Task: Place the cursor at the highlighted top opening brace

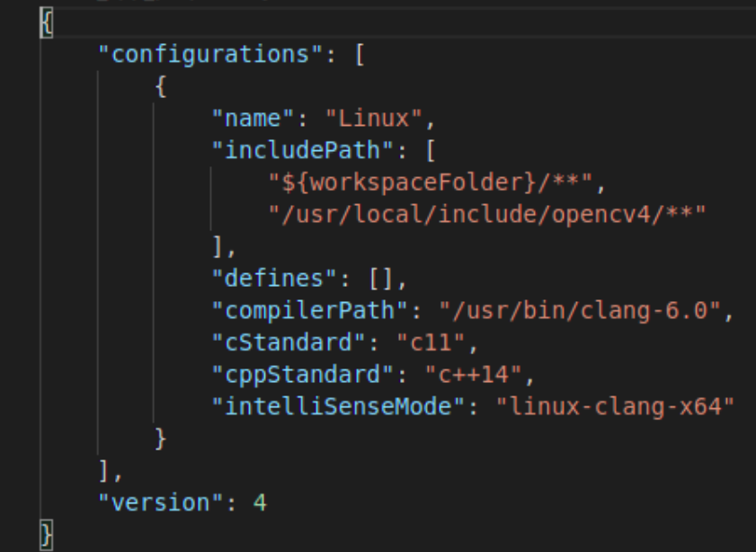Action: [x=46, y=22]
